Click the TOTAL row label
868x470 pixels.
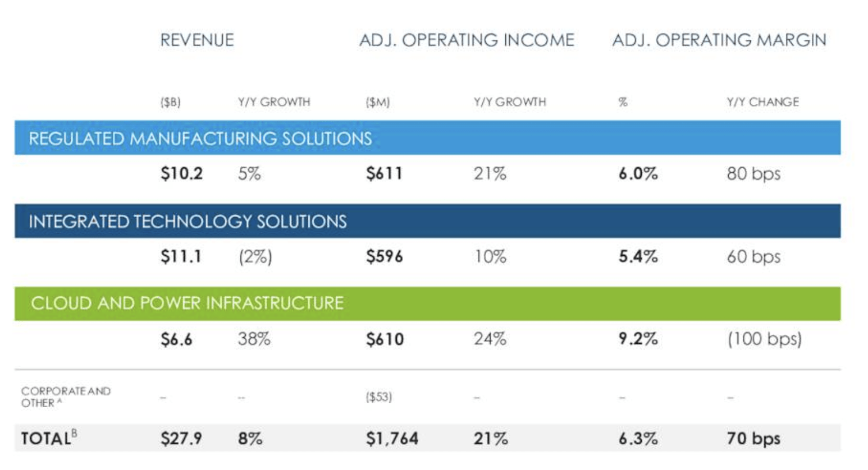click(x=49, y=437)
